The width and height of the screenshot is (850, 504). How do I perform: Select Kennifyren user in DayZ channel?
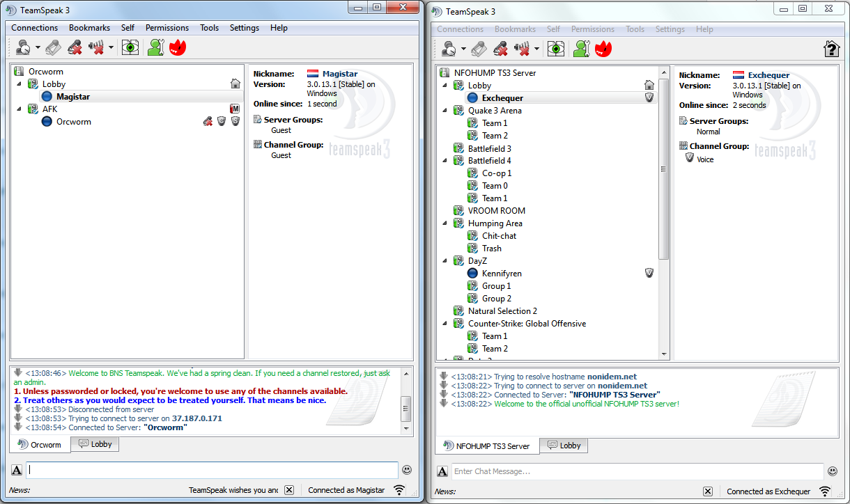[x=502, y=273]
